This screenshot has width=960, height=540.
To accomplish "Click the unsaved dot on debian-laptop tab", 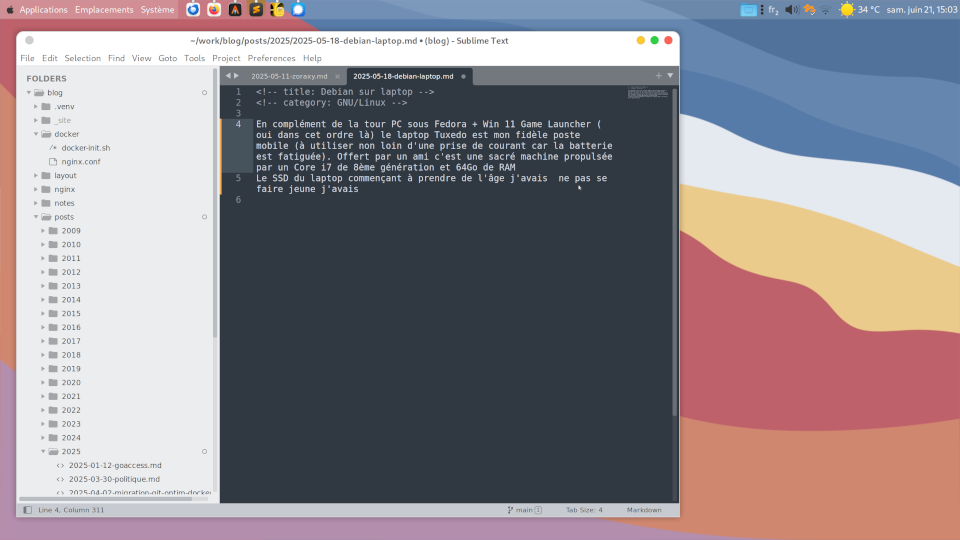I will tap(463, 76).
